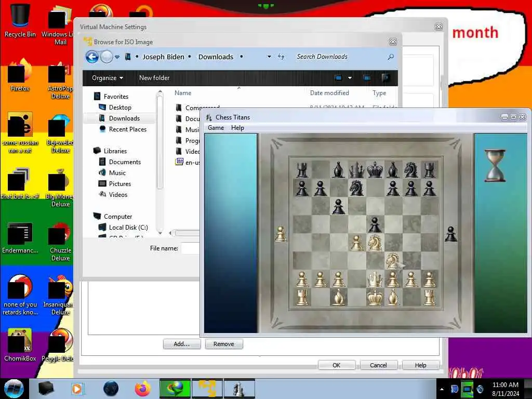This screenshot has height=399, width=532.
Task: Open Music library in the sidebar
Action: point(117,172)
